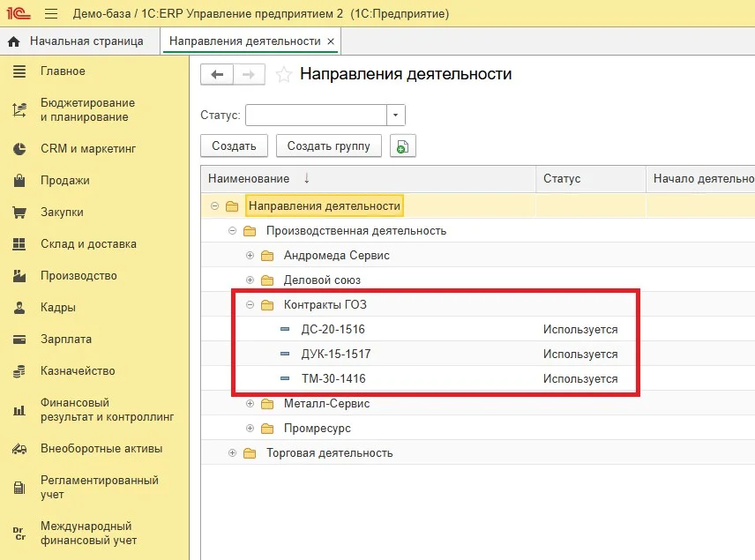Viewport: 755px width, 560px height.
Task: Click the Закупки cart icon
Action: coord(19,213)
